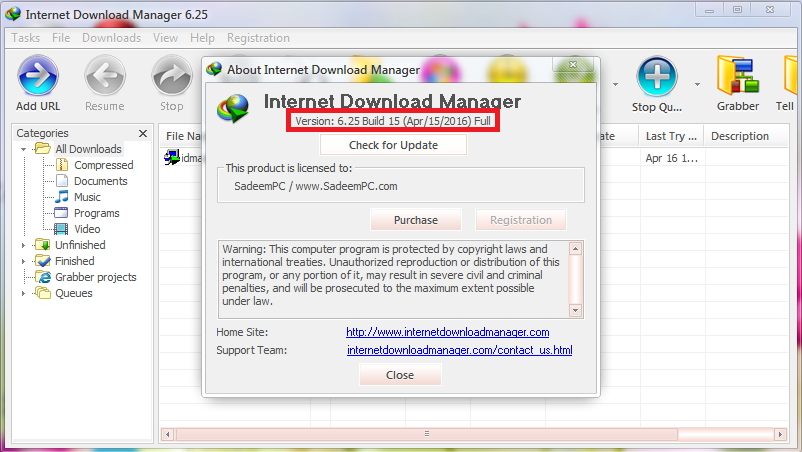Open the Registration menu
This screenshot has width=802, height=452.
258,38
